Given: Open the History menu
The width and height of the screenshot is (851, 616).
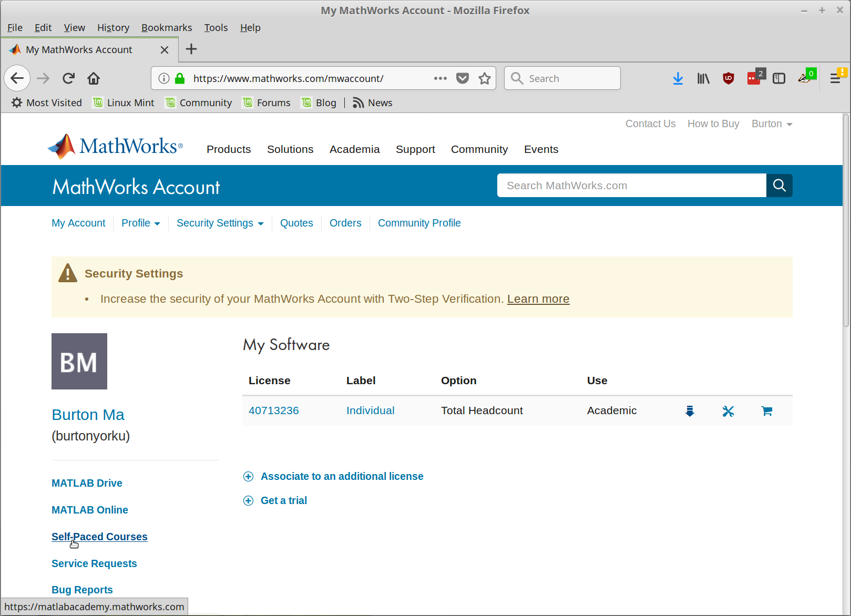Looking at the screenshot, I should point(113,27).
